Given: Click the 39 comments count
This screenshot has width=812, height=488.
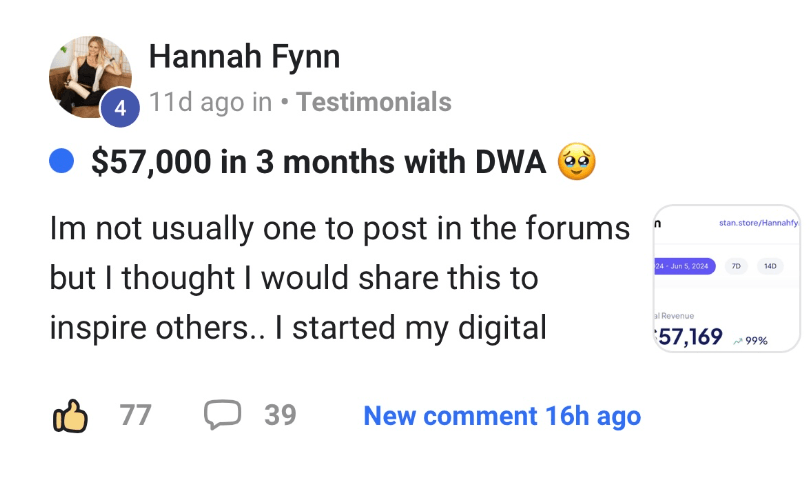Looking at the screenshot, I should click(280, 415).
